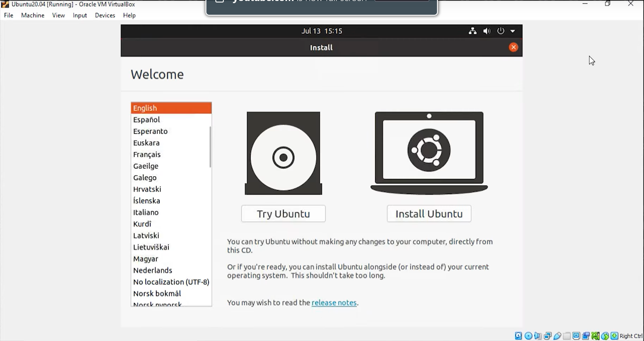Open the release notes link
644x341 pixels.
click(334, 302)
